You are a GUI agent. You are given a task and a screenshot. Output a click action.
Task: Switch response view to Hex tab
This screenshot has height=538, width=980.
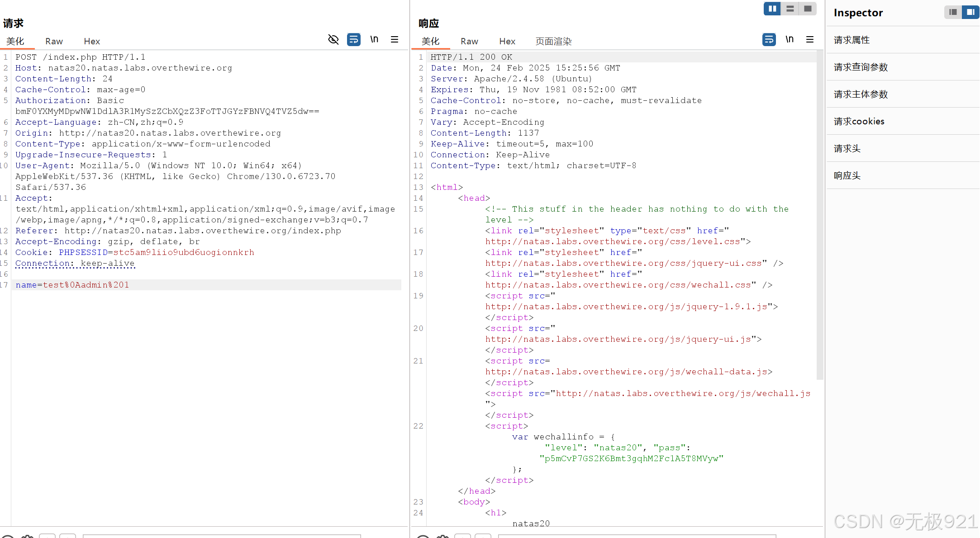pos(507,41)
